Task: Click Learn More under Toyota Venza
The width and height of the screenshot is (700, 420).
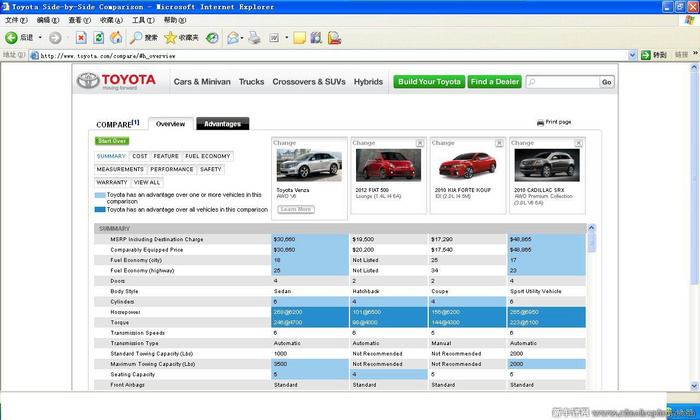Action: pyautogui.click(x=296, y=209)
